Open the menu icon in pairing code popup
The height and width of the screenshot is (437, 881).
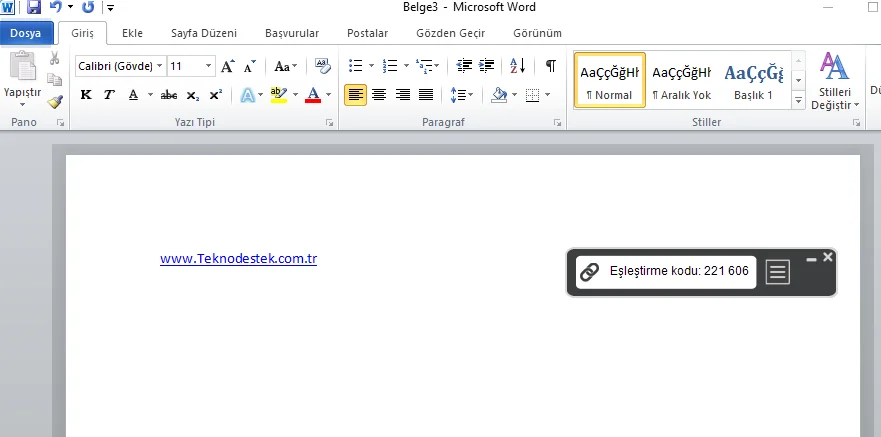(x=777, y=272)
